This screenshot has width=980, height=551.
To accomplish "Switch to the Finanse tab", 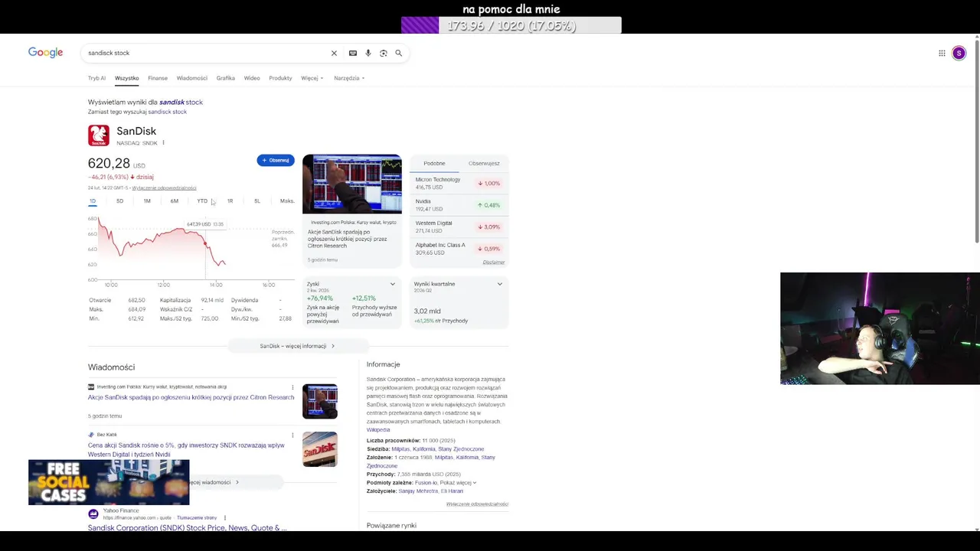I will pos(158,78).
